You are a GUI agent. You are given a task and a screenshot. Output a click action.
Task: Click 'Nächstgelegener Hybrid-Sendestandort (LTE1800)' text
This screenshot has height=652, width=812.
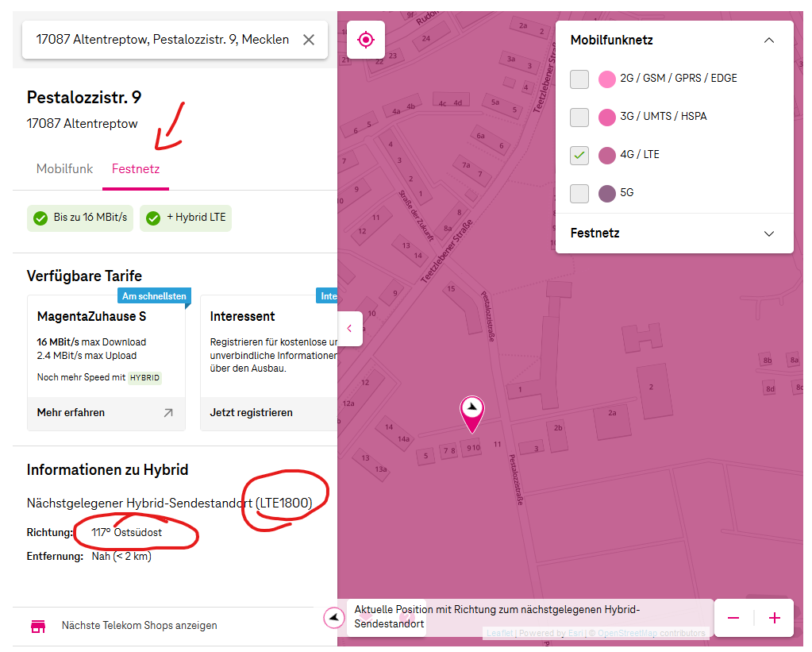coord(169,503)
